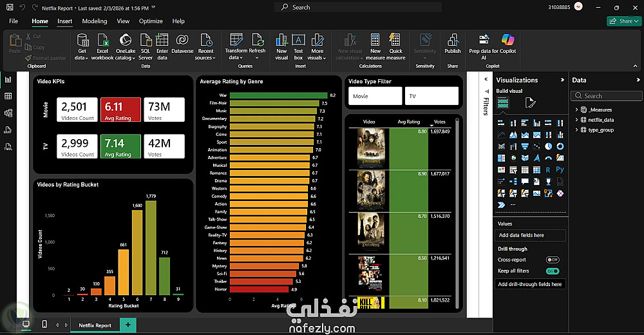Viewport: 644px width, 335px height.
Task: Switch to the Modeling ribbon tab
Action: tap(95, 21)
